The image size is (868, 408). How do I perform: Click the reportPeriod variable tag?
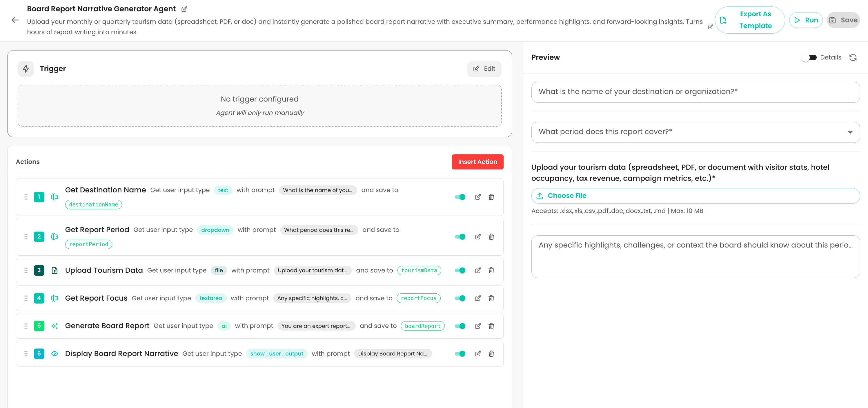(x=89, y=244)
